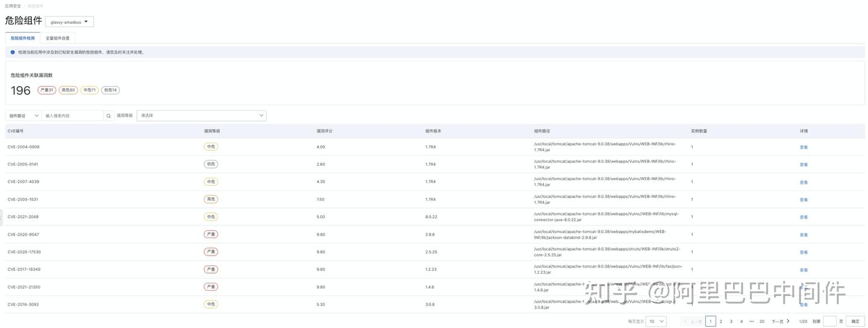Click 查看 link for CVE-2021-2048
Viewport: 868px width, 328px height.
coord(804,217)
